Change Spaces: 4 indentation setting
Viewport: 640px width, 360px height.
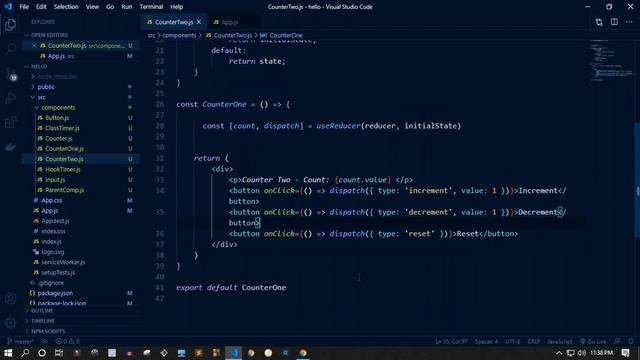(x=486, y=341)
